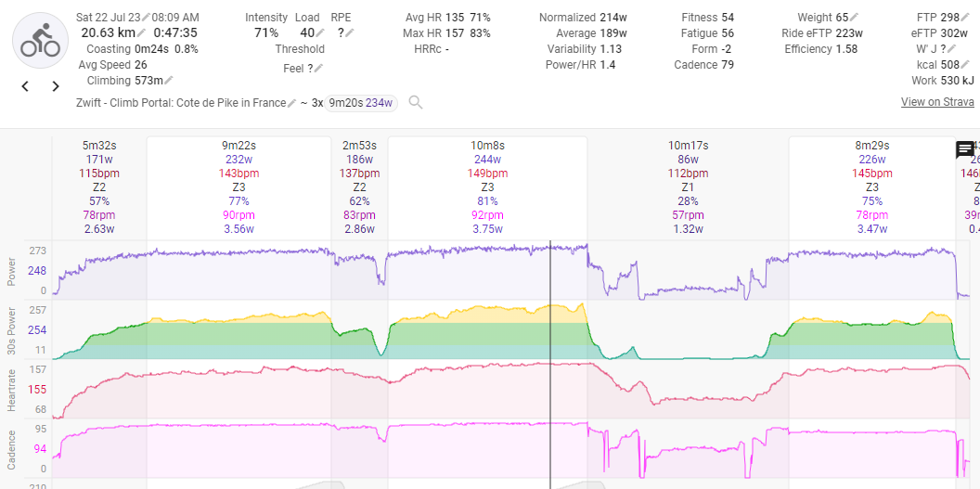Click the Average 189w value
The width and height of the screenshot is (980, 489).
613,33
